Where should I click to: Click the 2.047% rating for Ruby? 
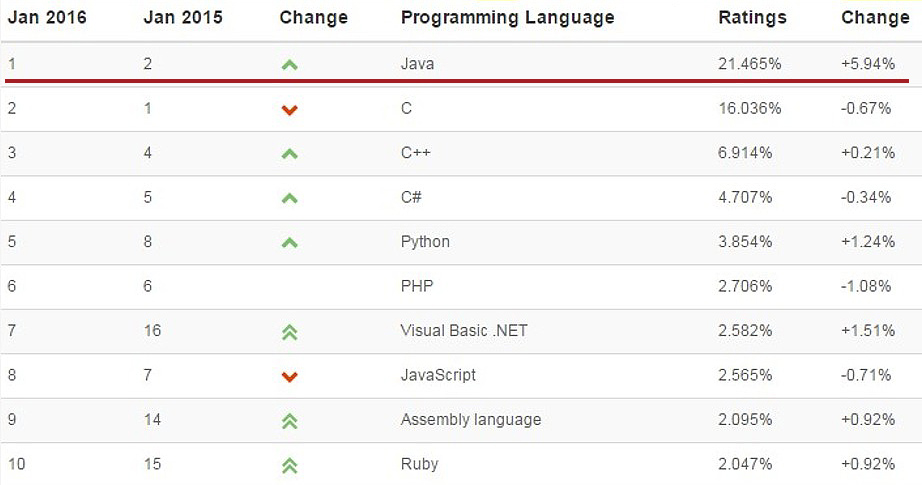click(745, 464)
